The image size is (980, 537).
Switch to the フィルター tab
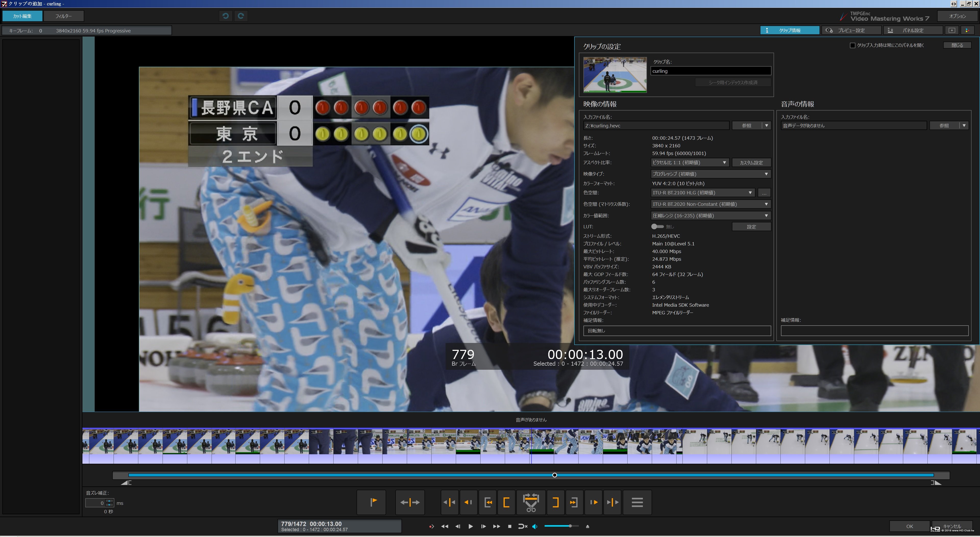pyautogui.click(x=64, y=16)
